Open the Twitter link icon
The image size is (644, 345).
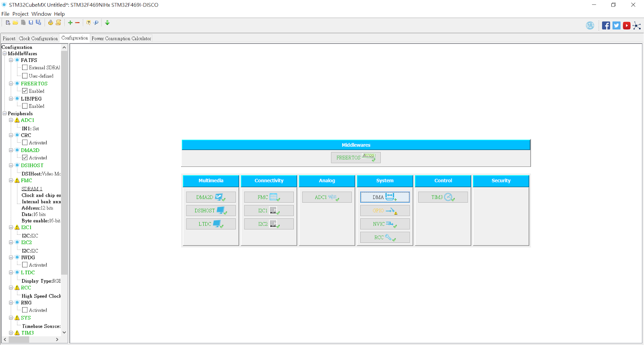[x=616, y=26]
